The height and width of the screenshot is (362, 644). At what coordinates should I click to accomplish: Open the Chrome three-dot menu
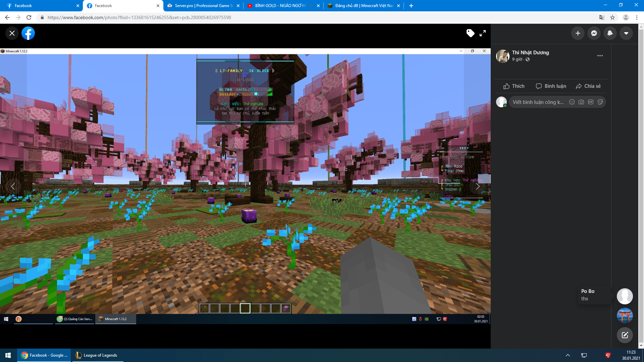click(x=637, y=17)
